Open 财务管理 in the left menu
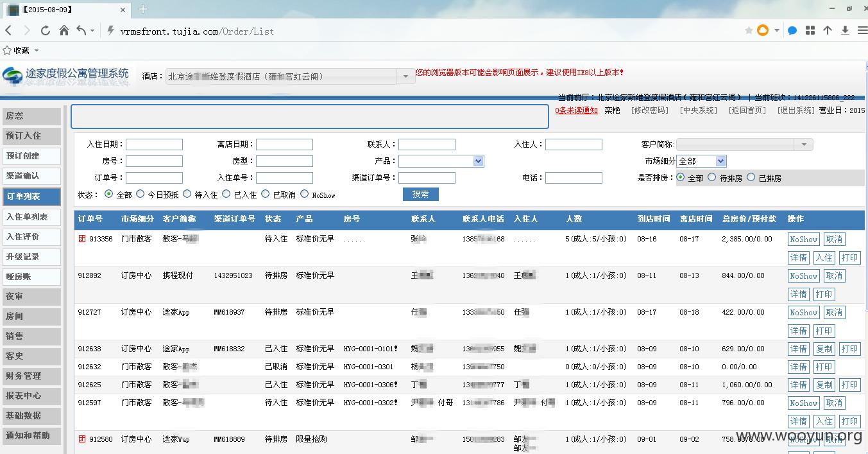Image resolution: width=868 pixels, height=454 pixels. [31, 376]
